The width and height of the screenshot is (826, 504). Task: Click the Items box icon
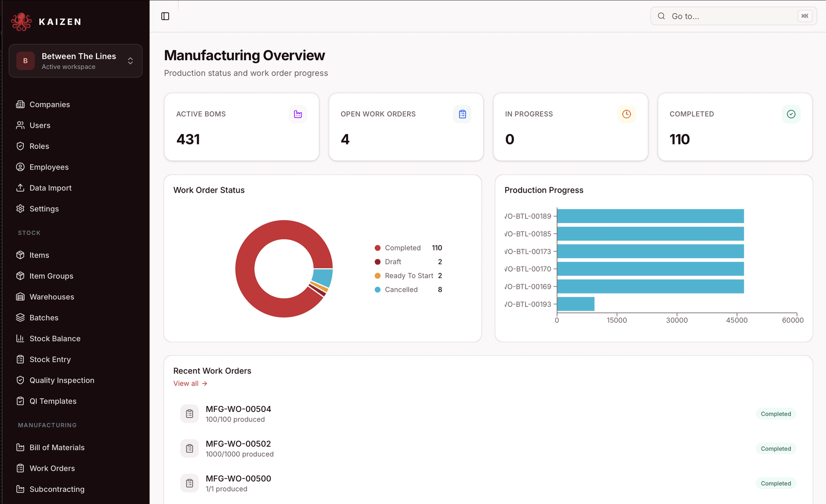20,255
